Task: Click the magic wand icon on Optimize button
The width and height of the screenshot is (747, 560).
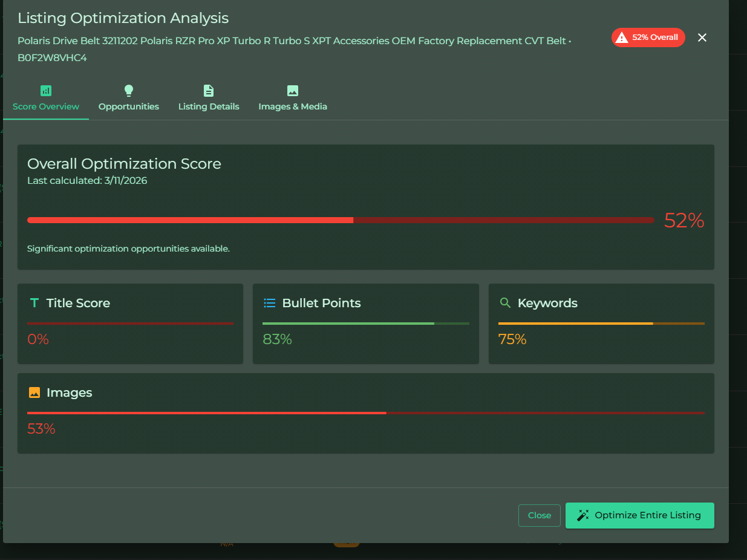Action: 583,515
